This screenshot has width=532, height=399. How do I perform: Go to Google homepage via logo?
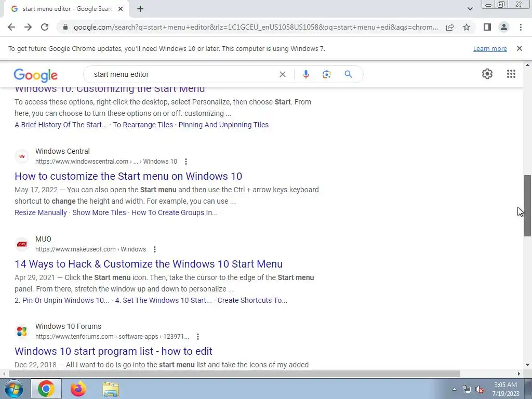[x=36, y=75]
